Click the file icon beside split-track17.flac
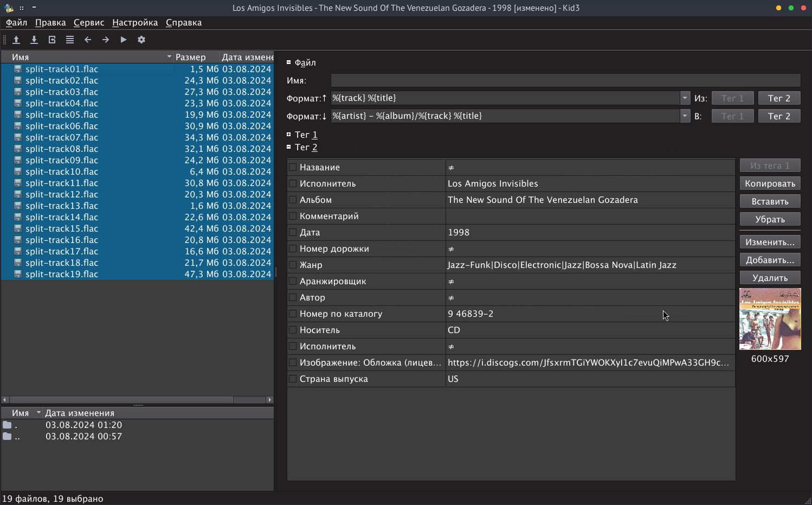The width and height of the screenshot is (812, 505). point(18,251)
